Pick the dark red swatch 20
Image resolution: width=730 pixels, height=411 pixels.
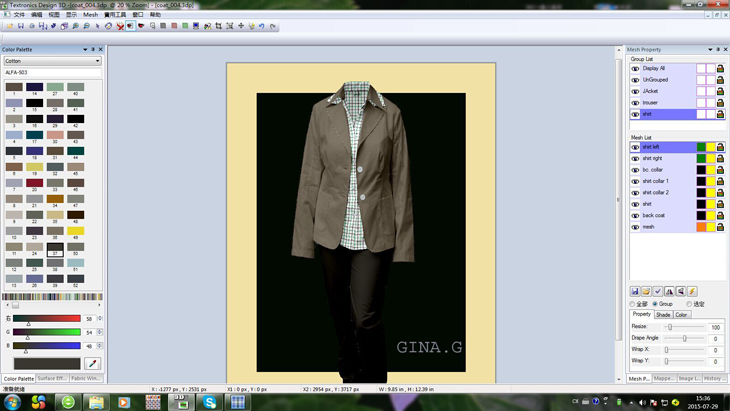[34, 183]
